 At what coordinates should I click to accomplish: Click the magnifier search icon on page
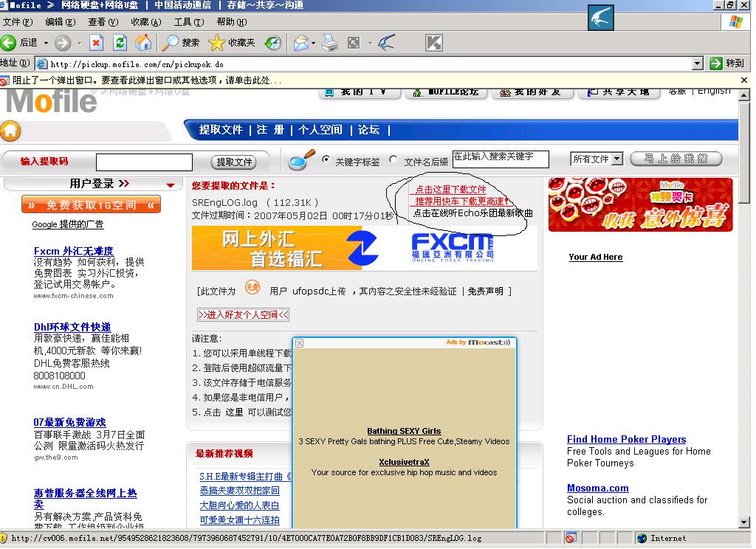tap(301, 160)
